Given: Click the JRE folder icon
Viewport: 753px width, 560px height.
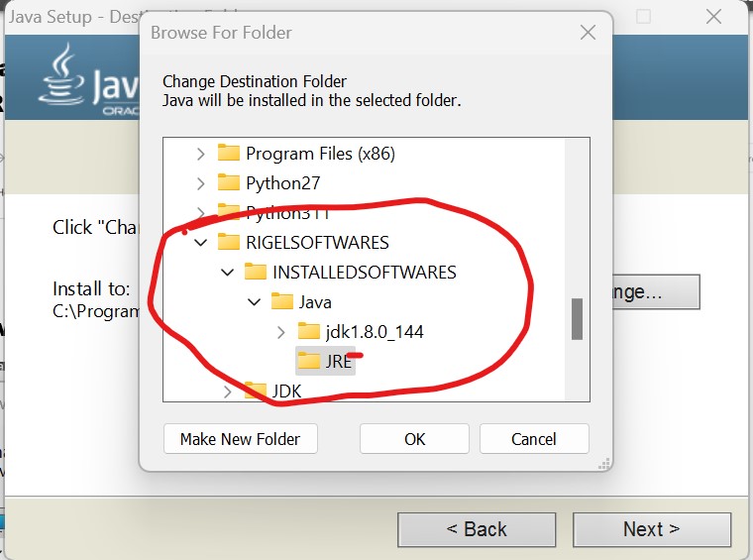Looking at the screenshot, I should point(309,361).
